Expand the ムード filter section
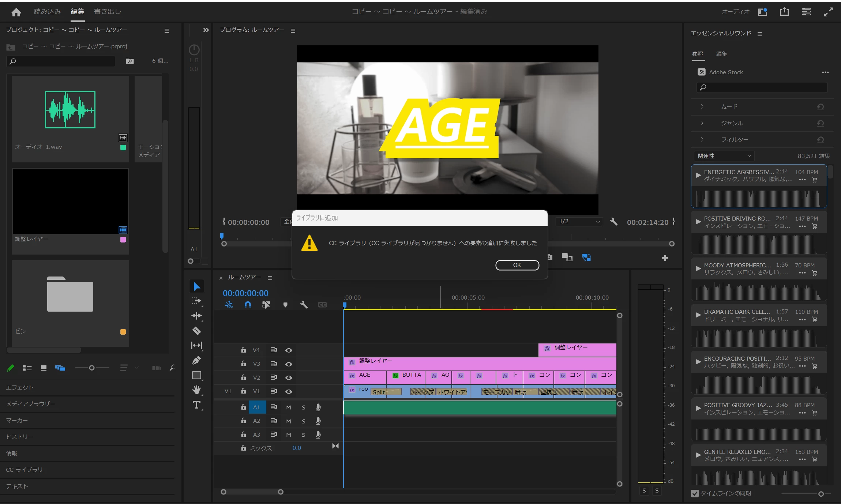Image resolution: width=841 pixels, height=504 pixels. point(702,107)
